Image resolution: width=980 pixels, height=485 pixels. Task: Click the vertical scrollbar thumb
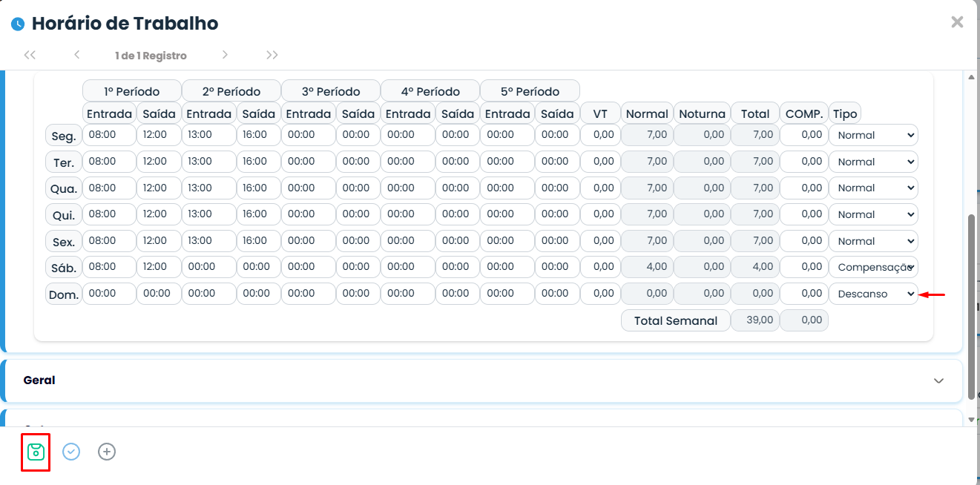[x=971, y=306]
